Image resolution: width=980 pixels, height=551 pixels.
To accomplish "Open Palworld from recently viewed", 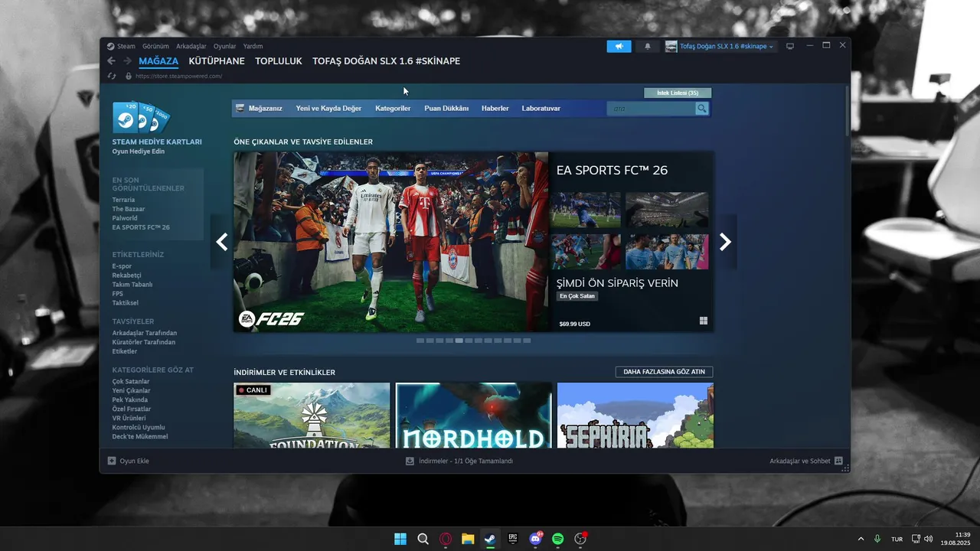I will 125,218.
